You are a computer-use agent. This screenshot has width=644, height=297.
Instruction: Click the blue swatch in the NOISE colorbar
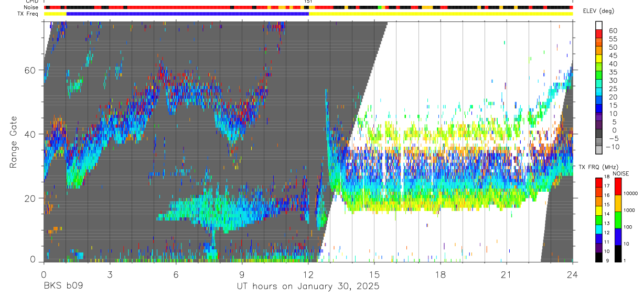[x=617, y=236]
